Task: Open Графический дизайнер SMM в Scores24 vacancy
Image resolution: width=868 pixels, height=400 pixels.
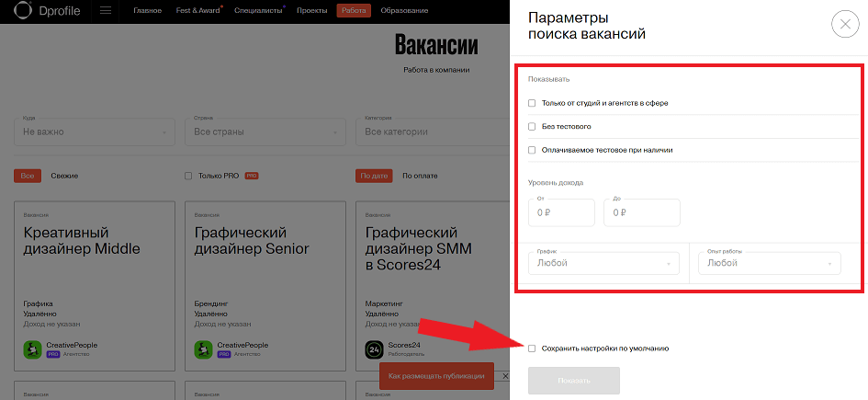Action: [x=419, y=248]
